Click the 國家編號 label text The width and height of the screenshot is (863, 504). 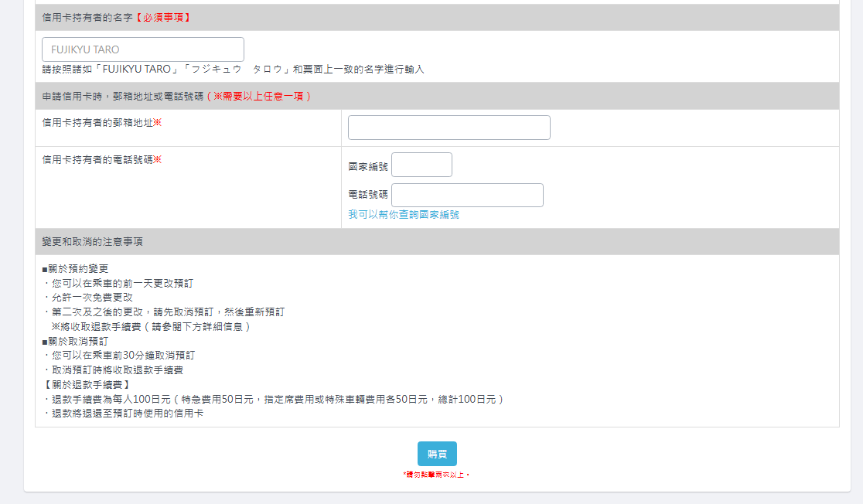click(368, 166)
